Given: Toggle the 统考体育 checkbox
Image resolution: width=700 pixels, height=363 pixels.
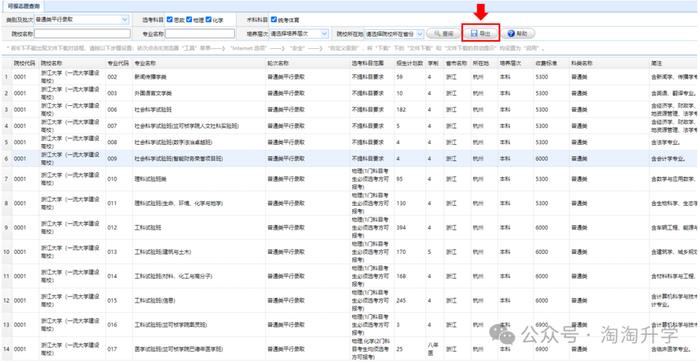Looking at the screenshot, I should coord(274,19).
